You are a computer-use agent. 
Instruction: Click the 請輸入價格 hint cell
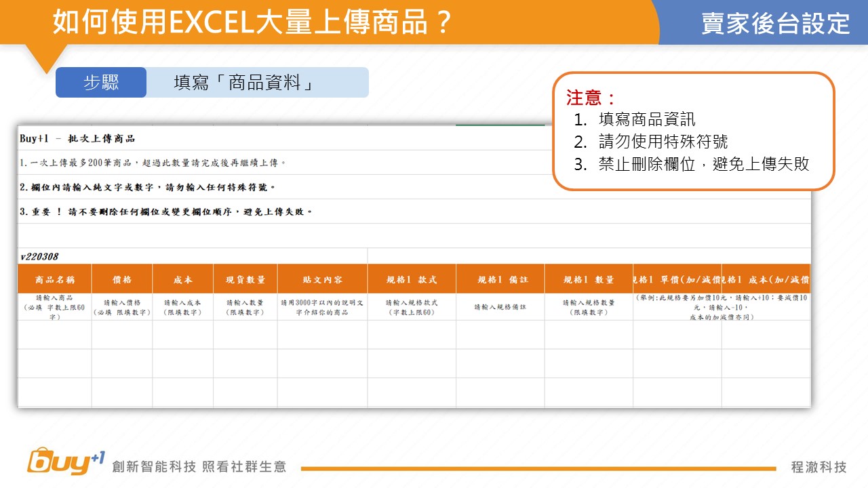[x=122, y=307]
